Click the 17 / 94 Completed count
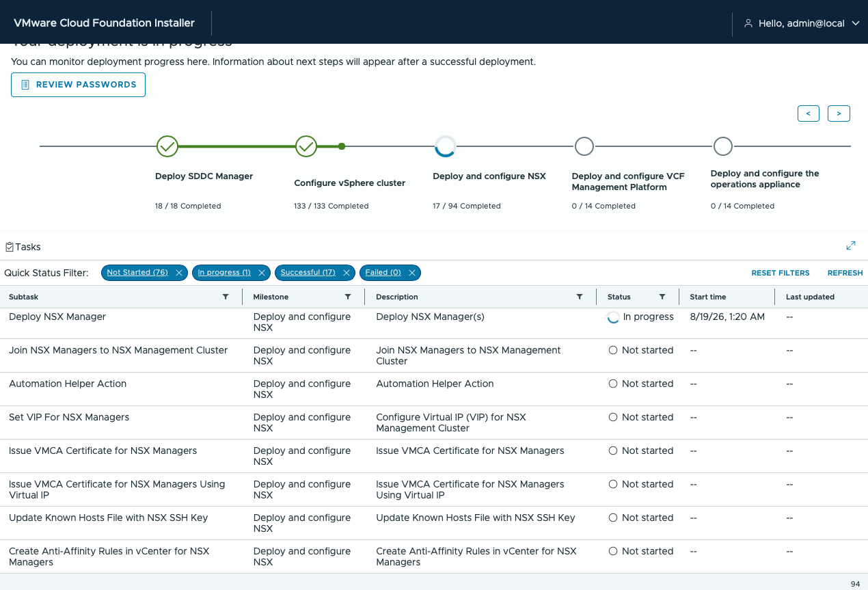 coord(467,206)
